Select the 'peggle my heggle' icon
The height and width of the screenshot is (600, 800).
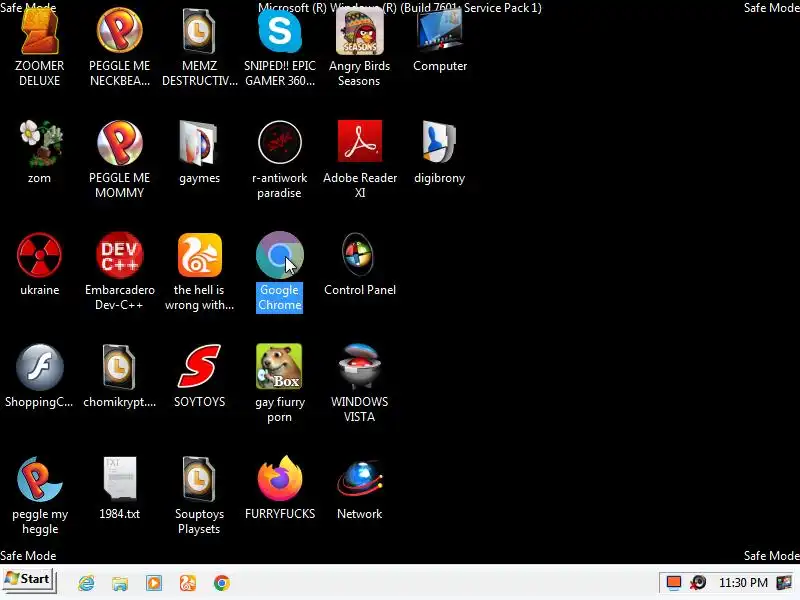tap(39, 480)
